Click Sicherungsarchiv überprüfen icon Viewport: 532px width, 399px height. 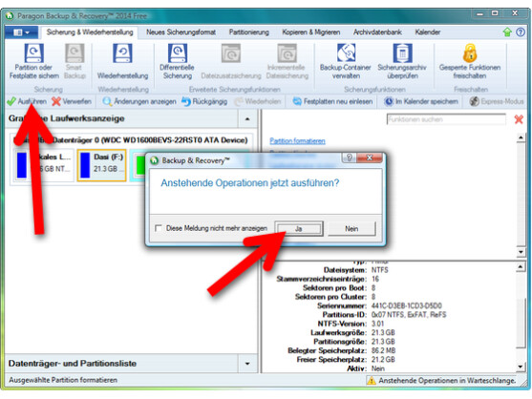click(x=402, y=53)
